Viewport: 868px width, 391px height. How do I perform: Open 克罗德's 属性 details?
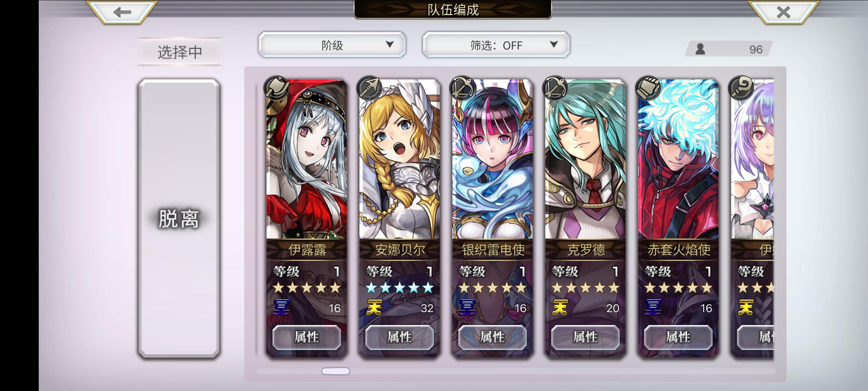[585, 337]
